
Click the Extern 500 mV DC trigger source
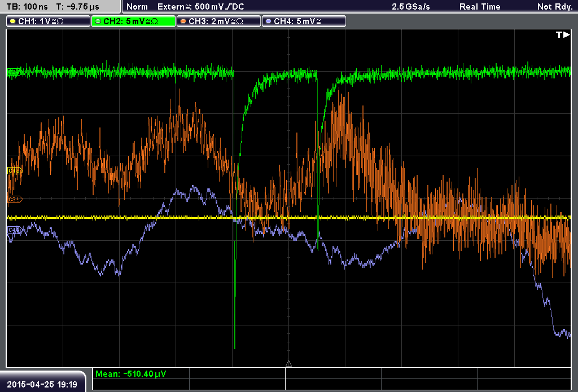(201, 7)
